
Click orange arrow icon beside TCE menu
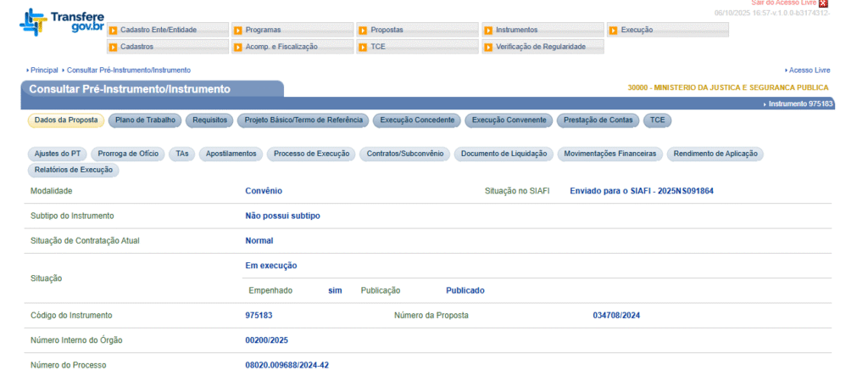(x=363, y=47)
